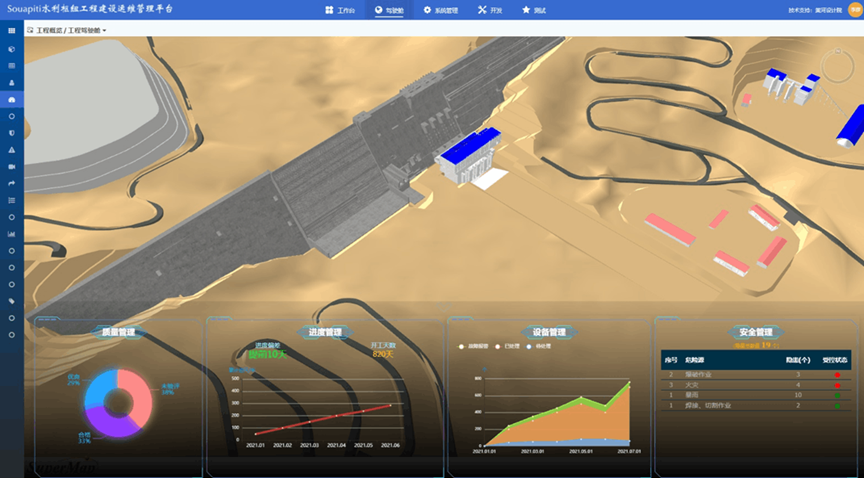Viewport: 864px width, 478px height.
Task: Click the 进度管理 panel title
Action: (325, 332)
